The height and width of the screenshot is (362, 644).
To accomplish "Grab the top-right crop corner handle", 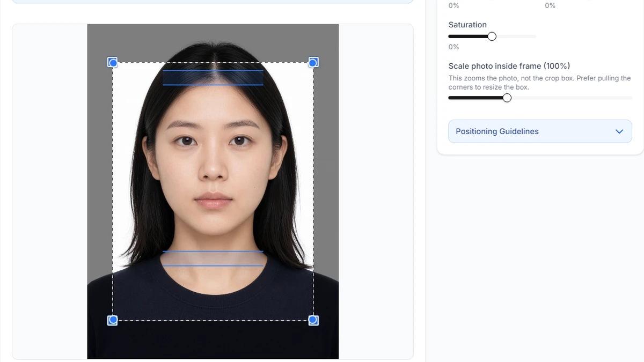I will point(313,63).
